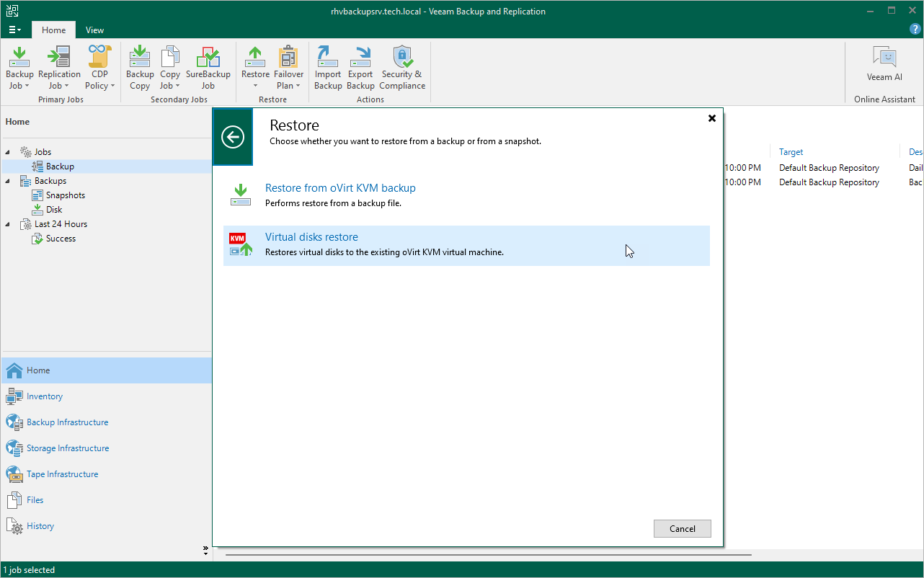This screenshot has height=578, width=924.
Task: Expand the Failover Plan dropdown arrow
Action: tap(299, 86)
